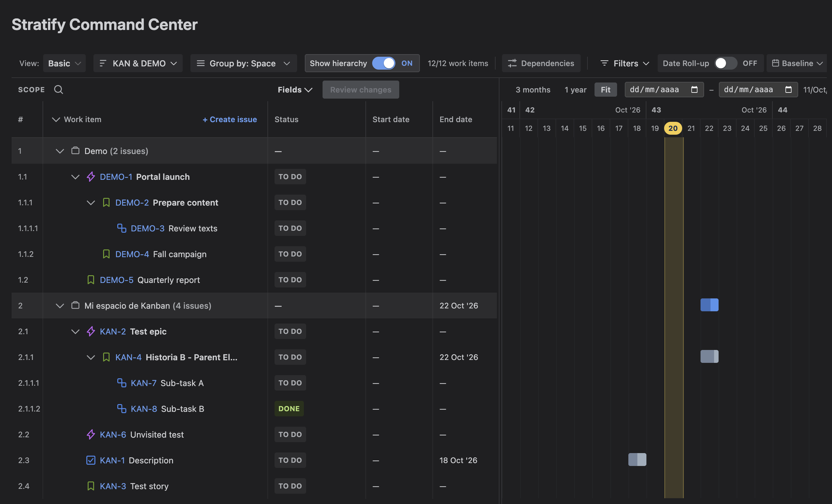Image resolution: width=832 pixels, height=504 pixels.
Task: Click the KAN-1 Gantt bar on 18 Oct
Action: [637, 460]
